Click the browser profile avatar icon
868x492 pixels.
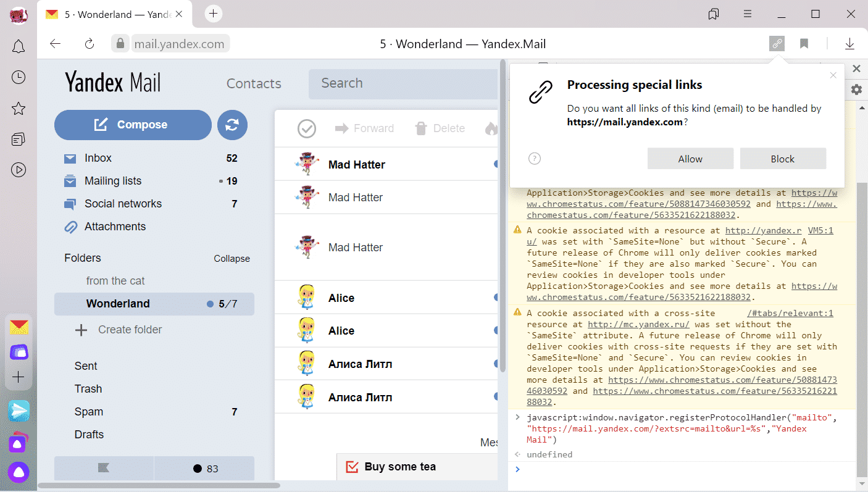19,15
